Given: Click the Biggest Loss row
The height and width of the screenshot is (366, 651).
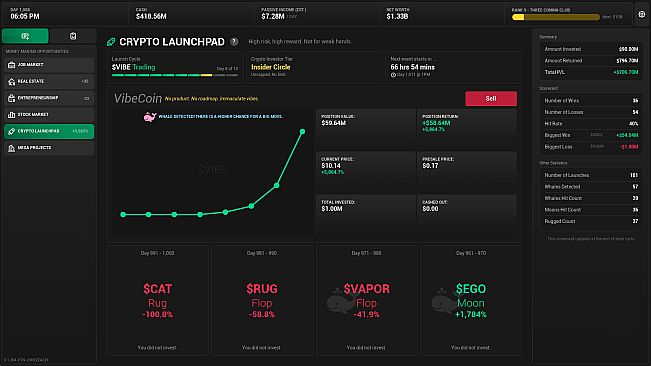Looking at the screenshot, I should (591, 147).
